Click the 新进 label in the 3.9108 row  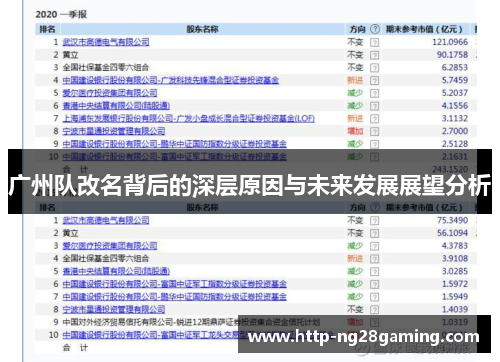tap(355, 258)
